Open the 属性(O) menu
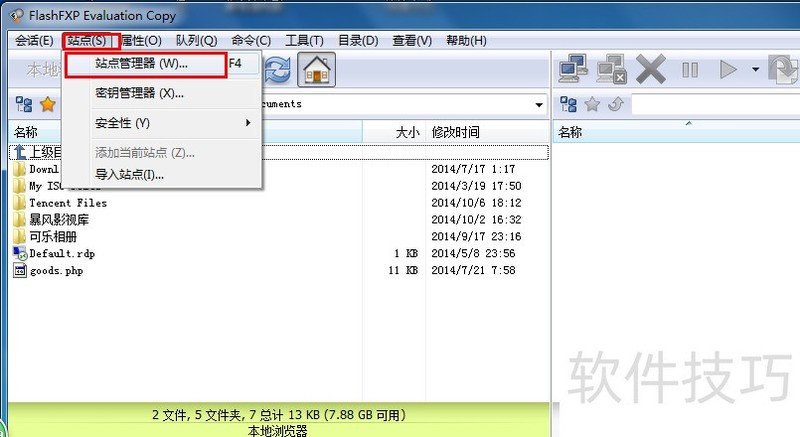 tap(141, 41)
